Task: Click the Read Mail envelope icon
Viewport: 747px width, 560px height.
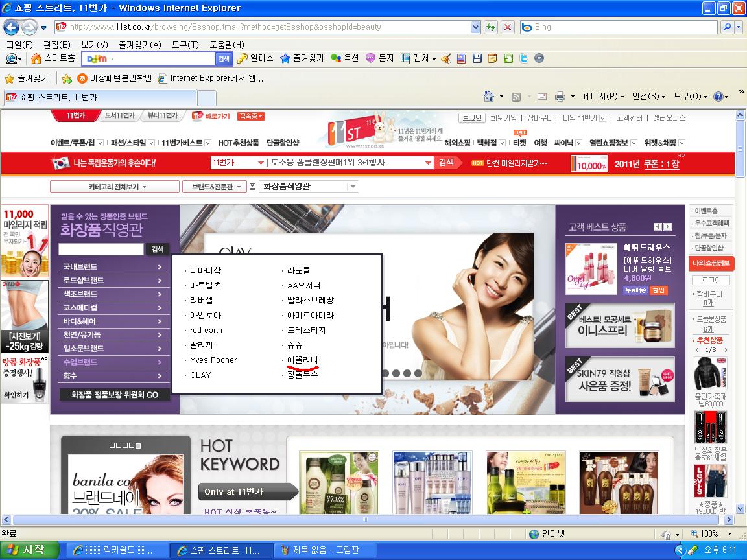Action: 541,97
